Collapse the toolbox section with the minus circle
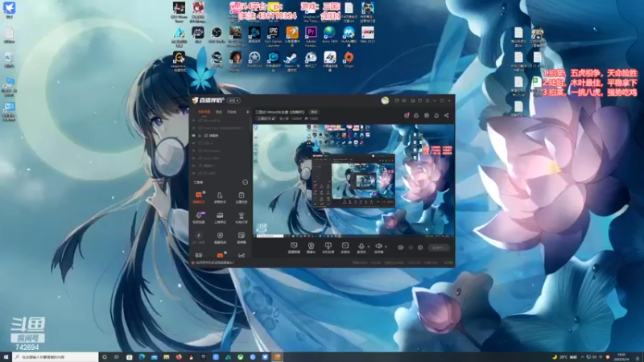Screen dimensions: 644x362 tap(246, 183)
